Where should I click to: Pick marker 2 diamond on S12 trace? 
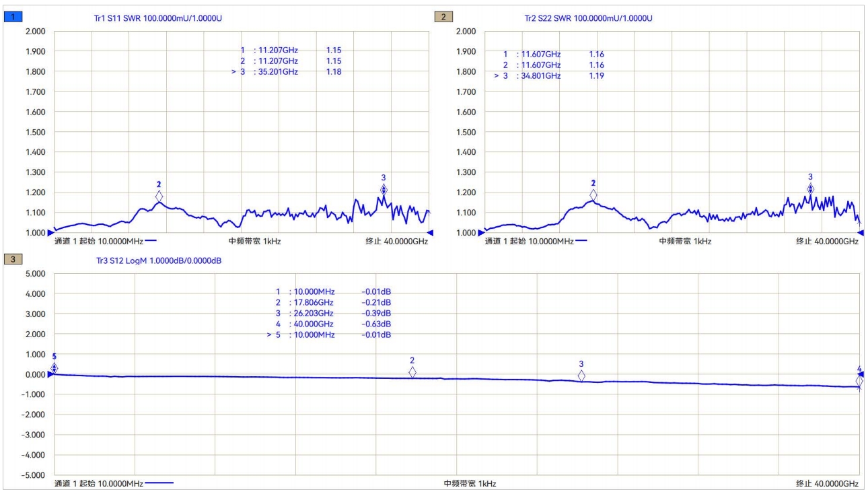[412, 372]
